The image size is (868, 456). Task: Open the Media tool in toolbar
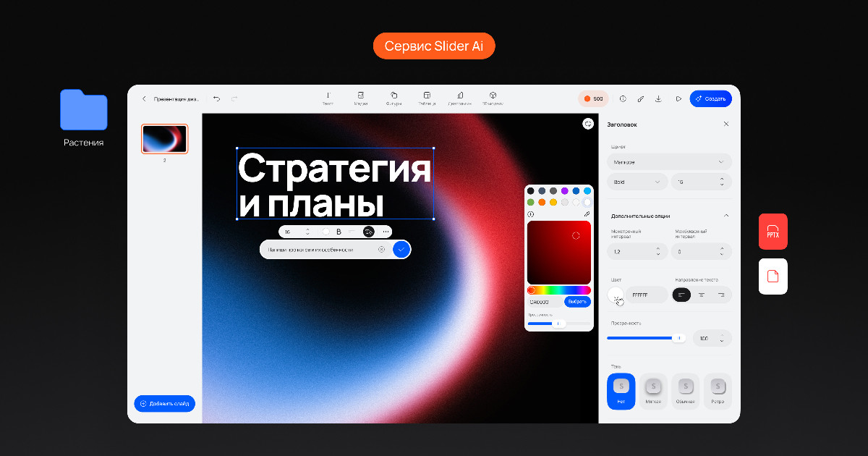point(361,98)
